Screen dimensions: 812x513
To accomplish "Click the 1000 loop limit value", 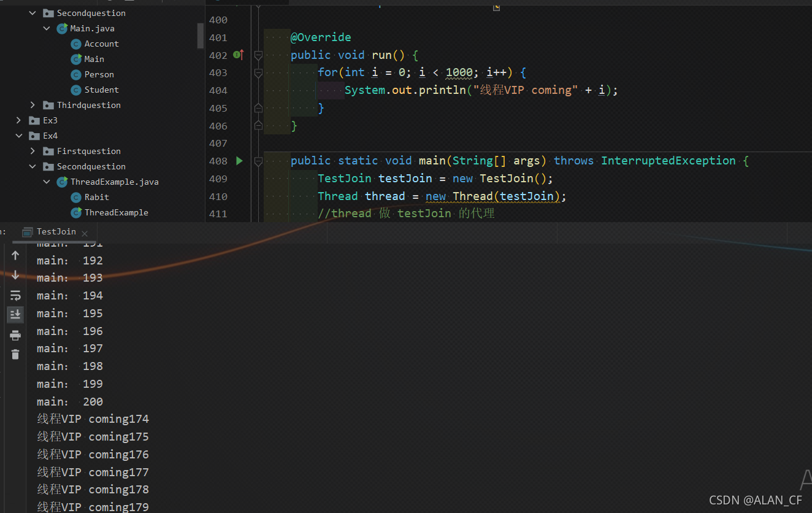I will pyautogui.click(x=459, y=72).
